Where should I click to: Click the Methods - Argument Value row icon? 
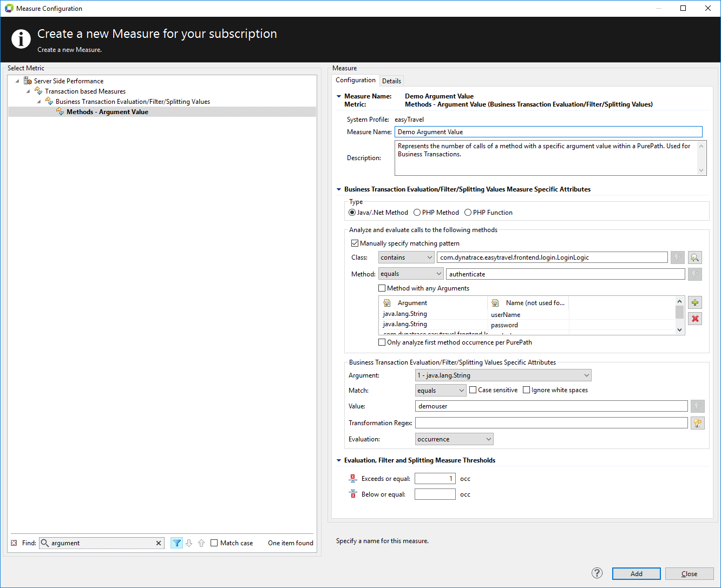(60, 111)
